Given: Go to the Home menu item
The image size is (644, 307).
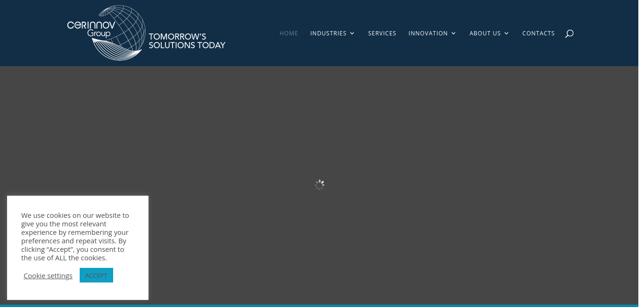Looking at the screenshot, I should coord(289,33).
